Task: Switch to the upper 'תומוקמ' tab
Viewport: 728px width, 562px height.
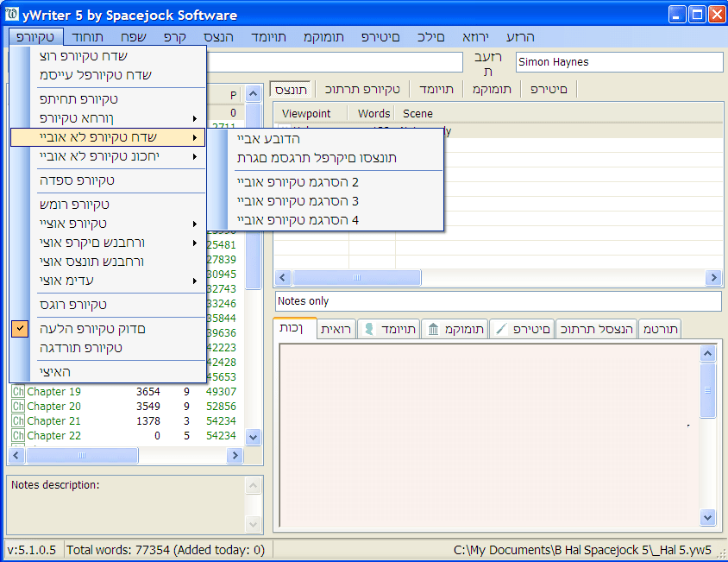Action: coord(493,89)
